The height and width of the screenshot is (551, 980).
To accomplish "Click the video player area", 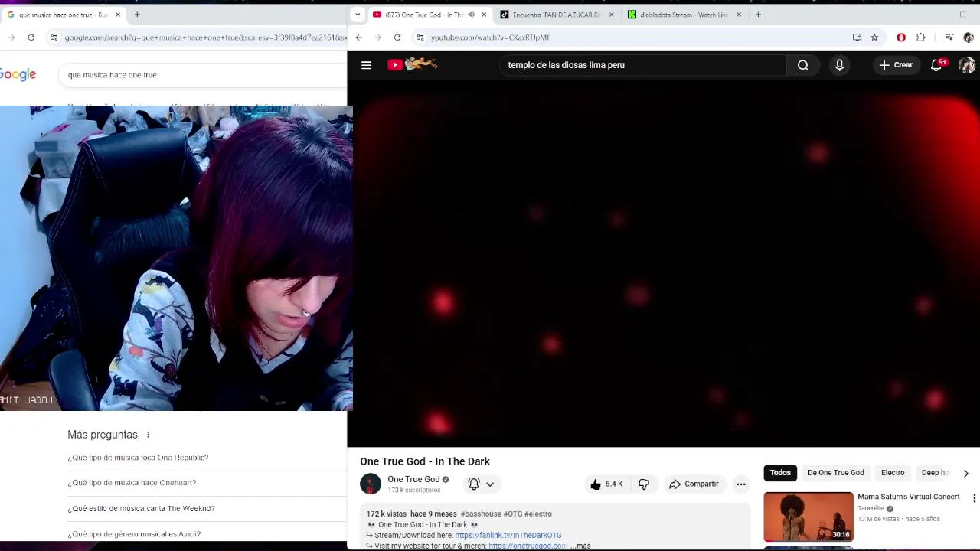I will [x=663, y=264].
